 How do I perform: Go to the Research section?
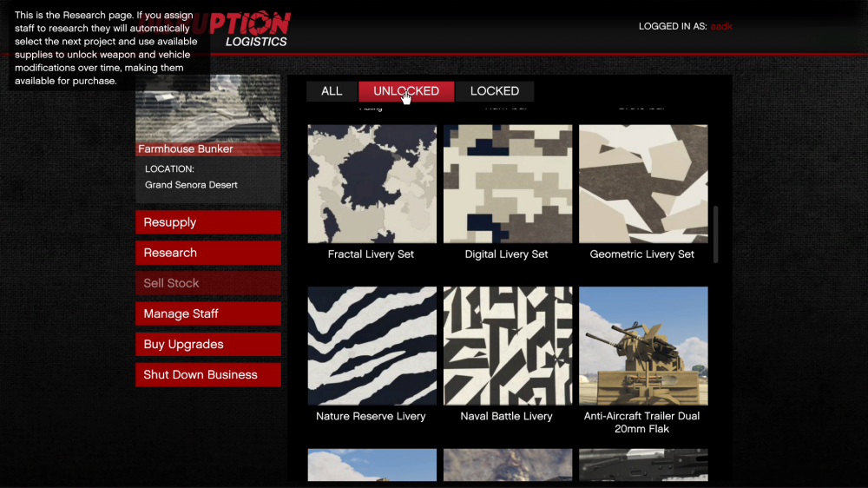coord(208,253)
